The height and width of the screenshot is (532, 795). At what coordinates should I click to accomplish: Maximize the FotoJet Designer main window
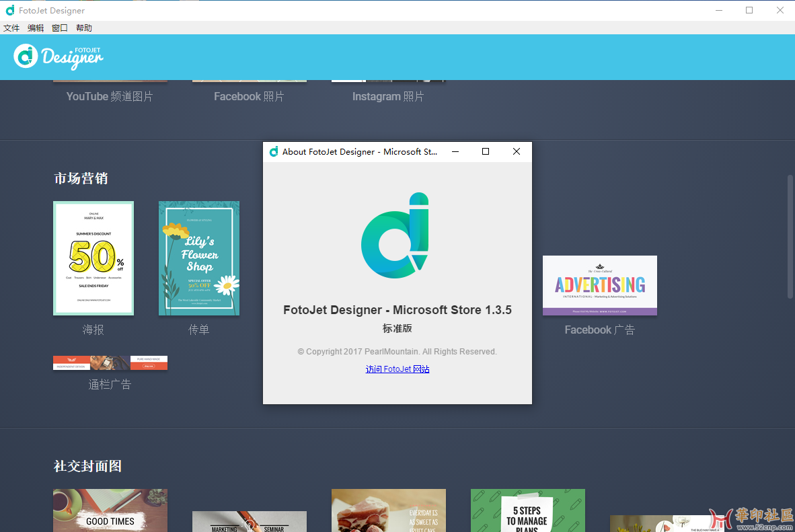tap(749, 10)
